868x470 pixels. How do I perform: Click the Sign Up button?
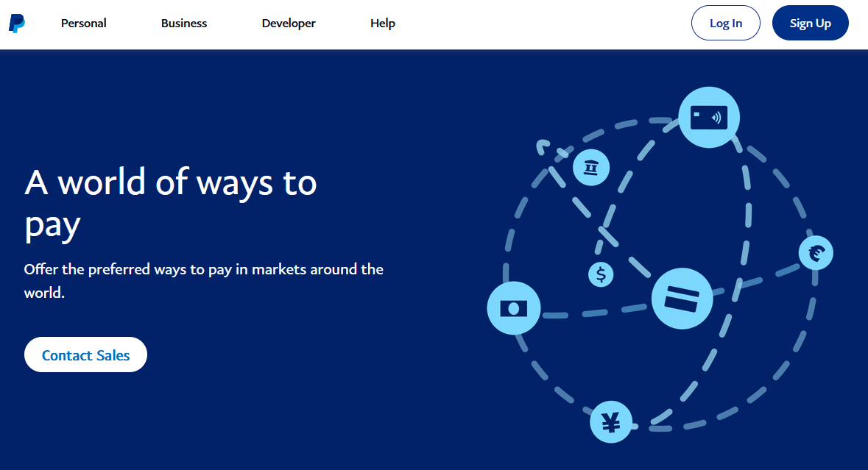[x=810, y=23]
